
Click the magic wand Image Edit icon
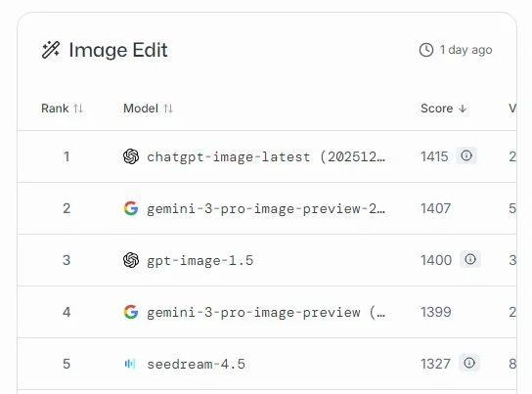(51, 50)
